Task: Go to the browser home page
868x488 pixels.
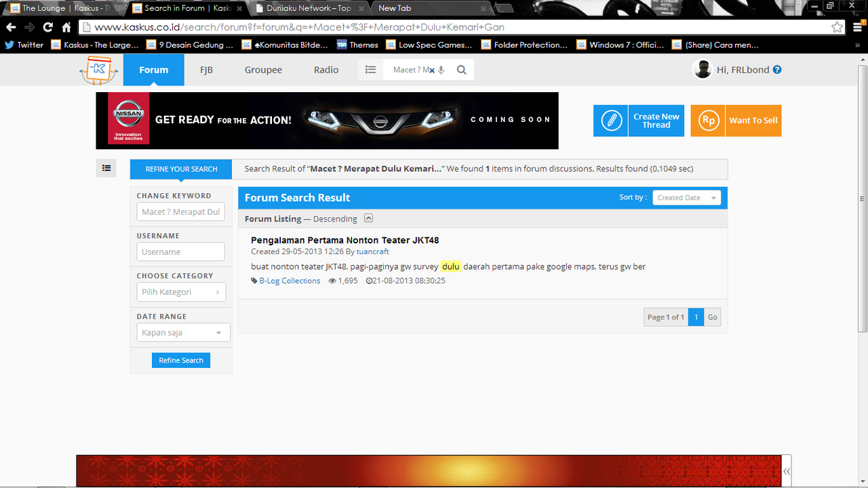Action: 66,27
